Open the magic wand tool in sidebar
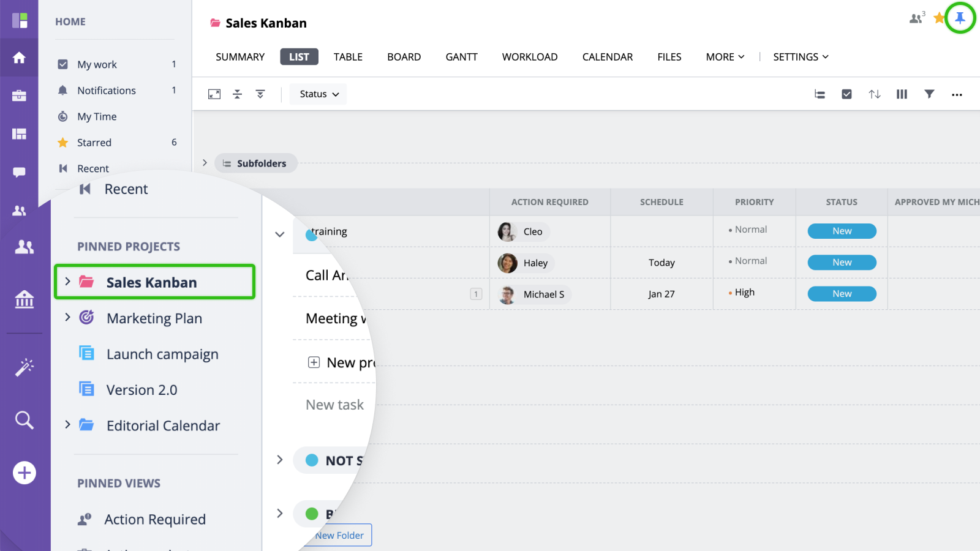Screen dimensions: 980x551 pyautogui.click(x=24, y=367)
